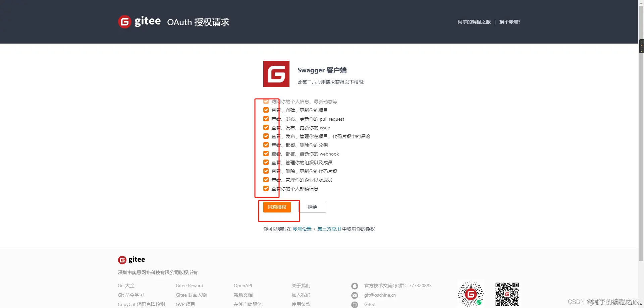
Task: Open the CopyCat 代码克隆检测 link
Action: (x=141, y=304)
